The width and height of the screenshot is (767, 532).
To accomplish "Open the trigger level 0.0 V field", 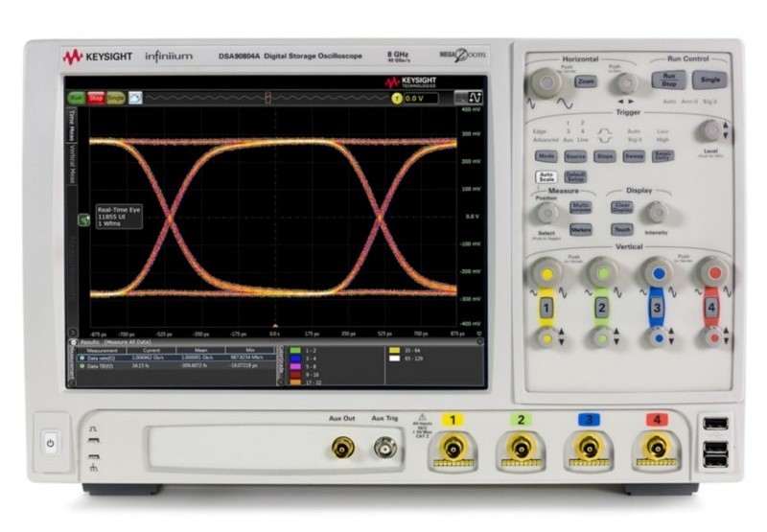I will tap(420, 98).
